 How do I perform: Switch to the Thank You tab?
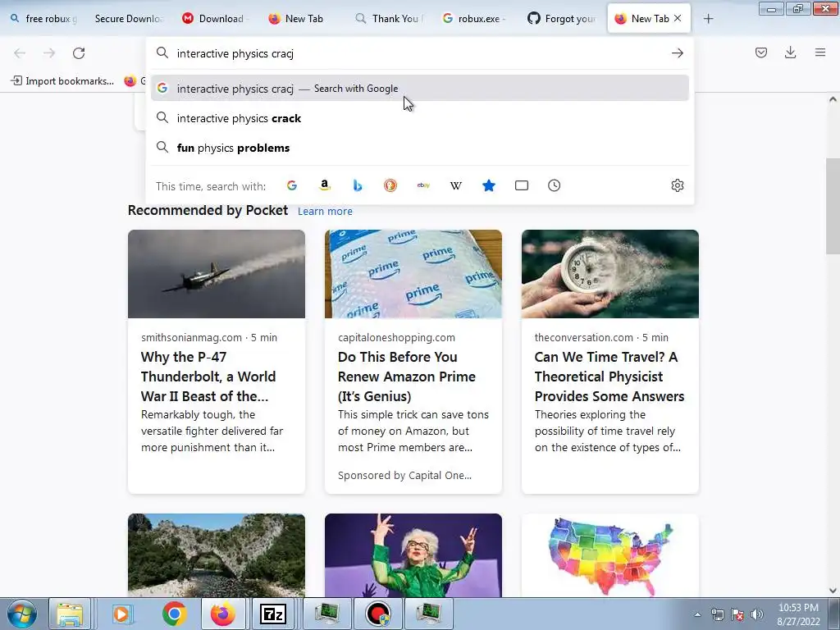(x=388, y=19)
